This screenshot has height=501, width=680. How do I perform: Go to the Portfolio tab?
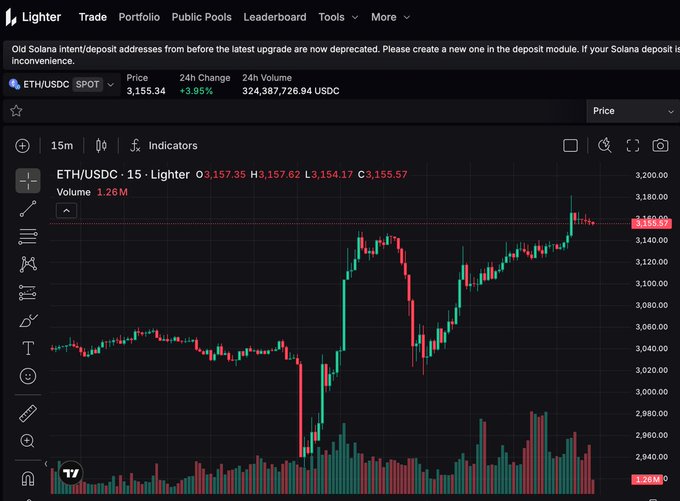[139, 17]
